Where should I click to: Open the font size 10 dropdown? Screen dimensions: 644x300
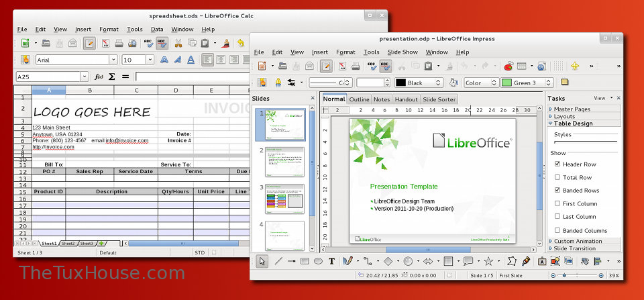tap(150, 60)
